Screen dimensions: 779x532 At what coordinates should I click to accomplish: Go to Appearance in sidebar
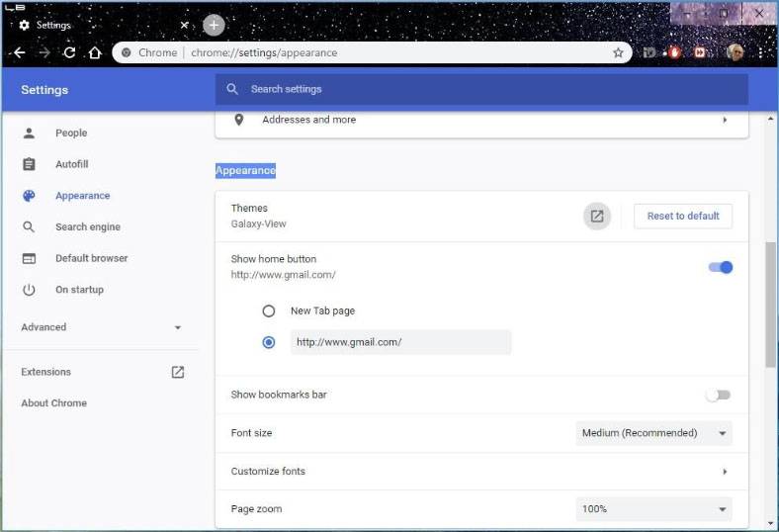tap(82, 196)
